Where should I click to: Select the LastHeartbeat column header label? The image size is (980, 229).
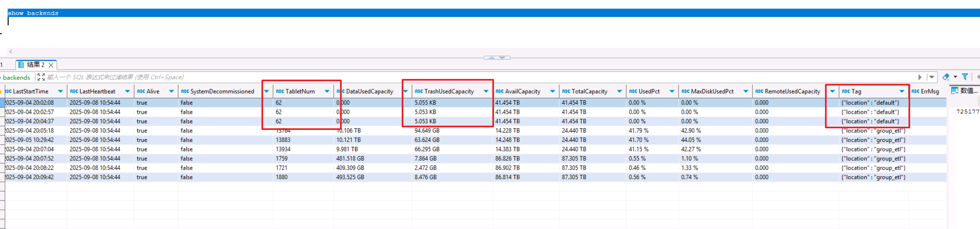point(98,91)
